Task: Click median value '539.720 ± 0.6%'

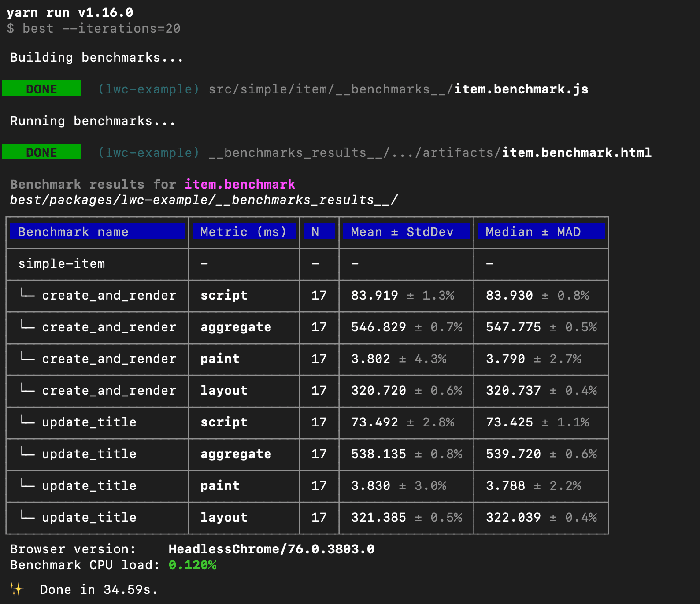Action: pos(541,454)
